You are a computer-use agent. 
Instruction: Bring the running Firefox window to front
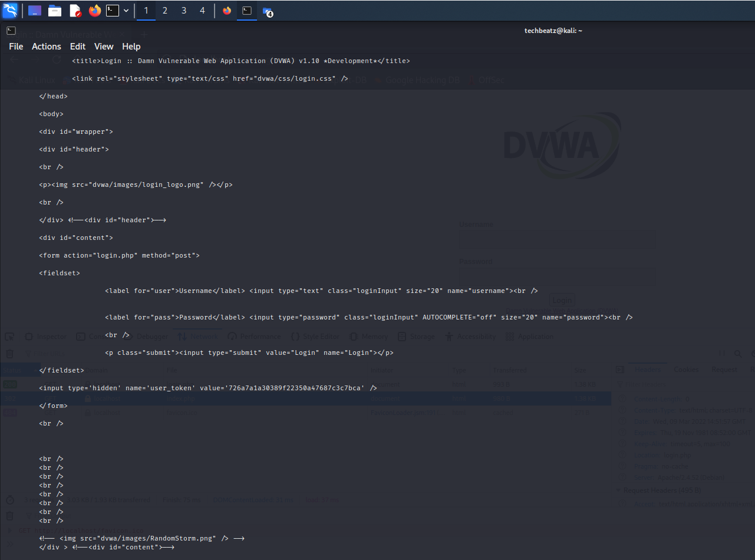click(227, 11)
